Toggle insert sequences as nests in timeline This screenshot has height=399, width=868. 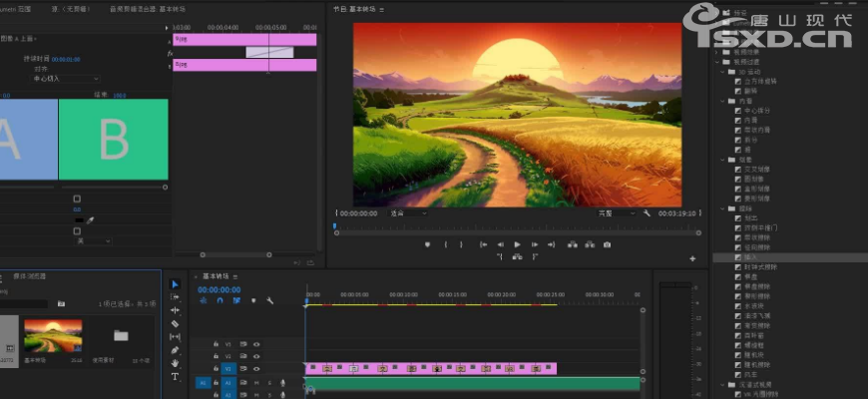pos(204,300)
